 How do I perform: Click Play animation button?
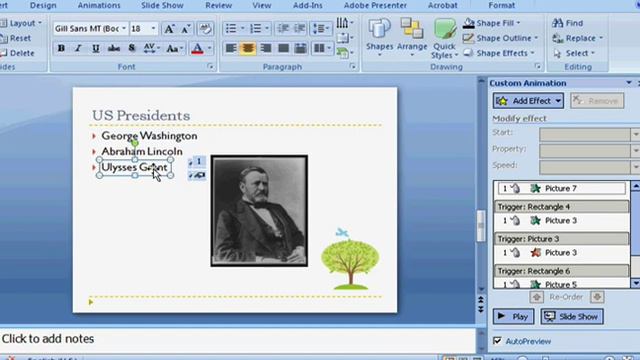coord(513,316)
